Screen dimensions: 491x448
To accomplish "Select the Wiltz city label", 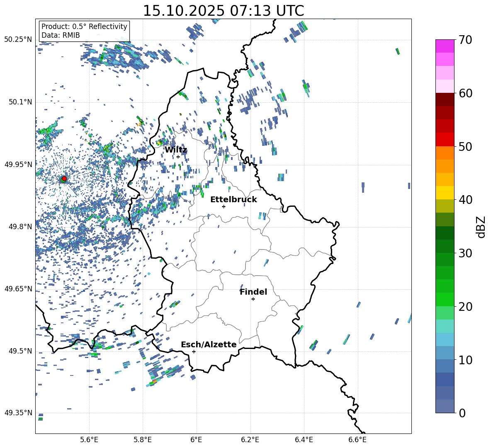I will tap(176, 150).
